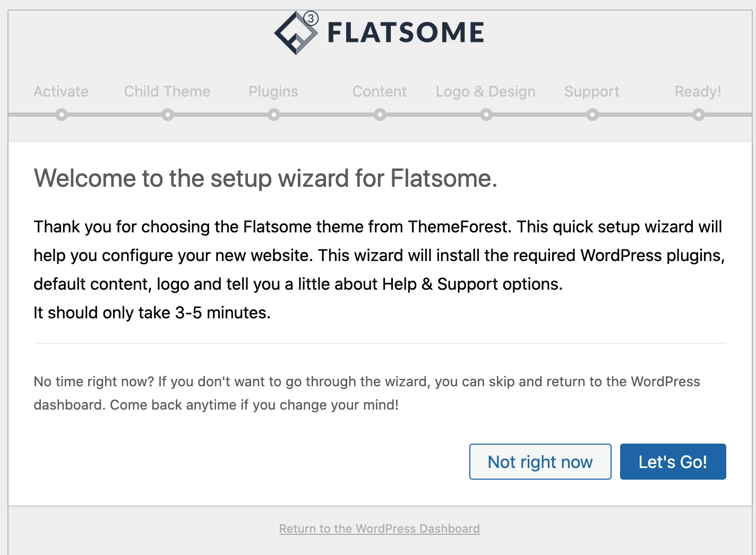The height and width of the screenshot is (555, 756).
Task: Select the Support step label
Action: (x=592, y=91)
